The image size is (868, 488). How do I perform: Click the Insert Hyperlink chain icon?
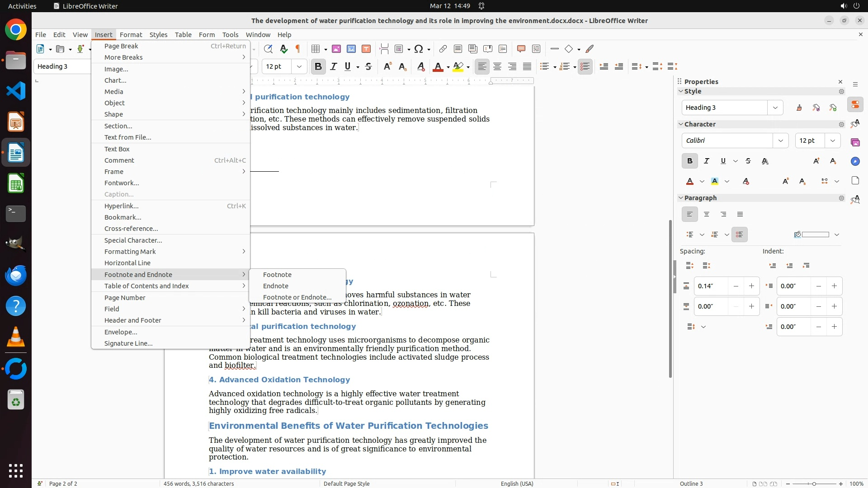coord(443,49)
